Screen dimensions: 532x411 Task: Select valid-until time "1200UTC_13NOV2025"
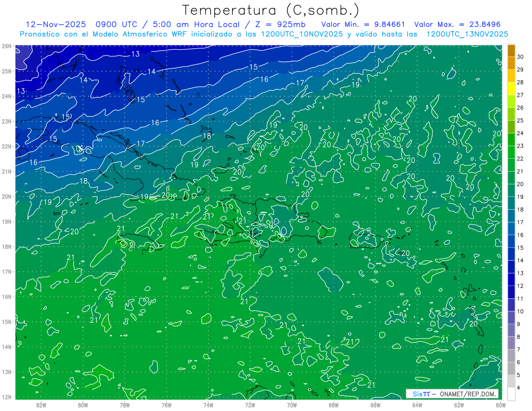(x=467, y=34)
